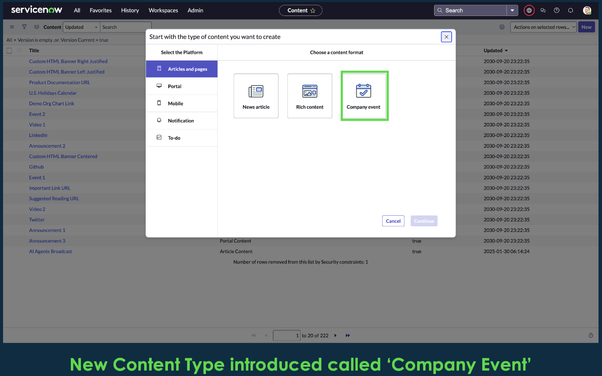Pick the Company event content format
Screen dimensions: 602x376
tap(364, 96)
